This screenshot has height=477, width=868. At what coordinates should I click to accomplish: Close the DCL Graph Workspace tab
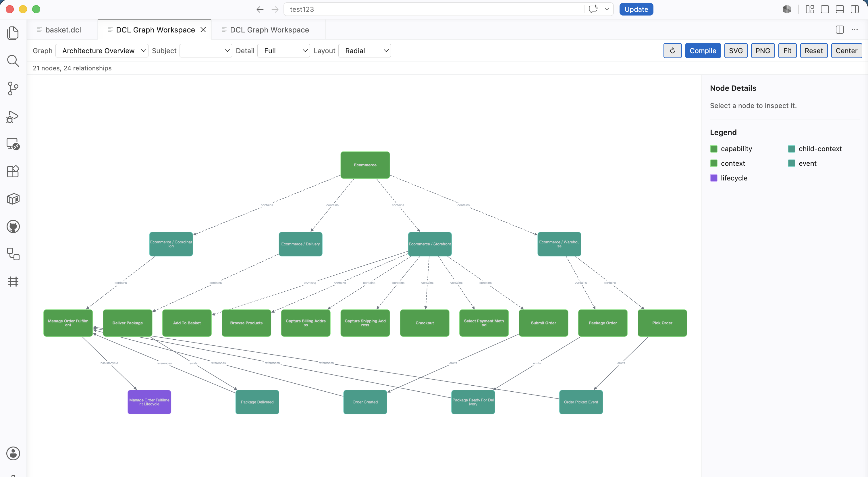[x=203, y=30]
